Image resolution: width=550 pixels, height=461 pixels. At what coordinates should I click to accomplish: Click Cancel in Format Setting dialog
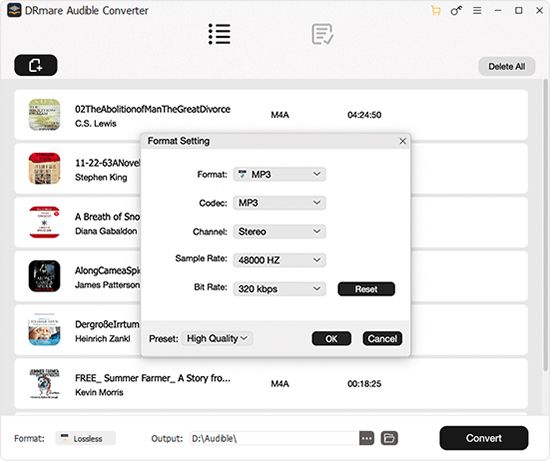(x=382, y=339)
